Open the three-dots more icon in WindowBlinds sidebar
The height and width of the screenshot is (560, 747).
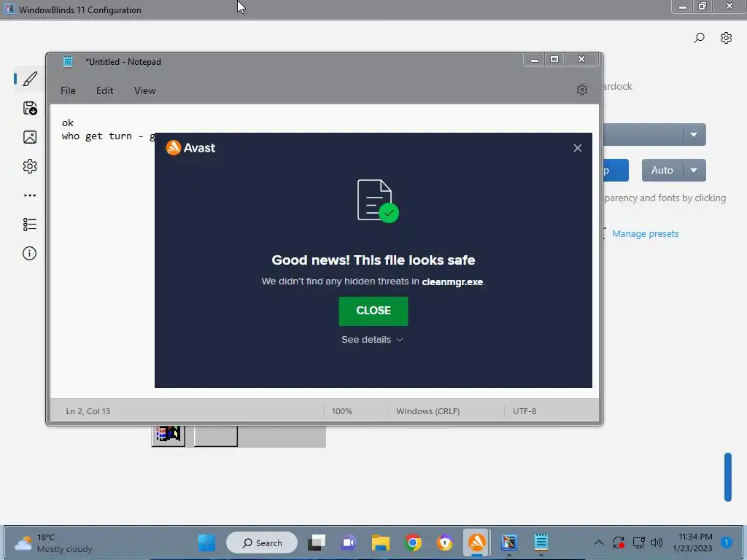(x=29, y=195)
